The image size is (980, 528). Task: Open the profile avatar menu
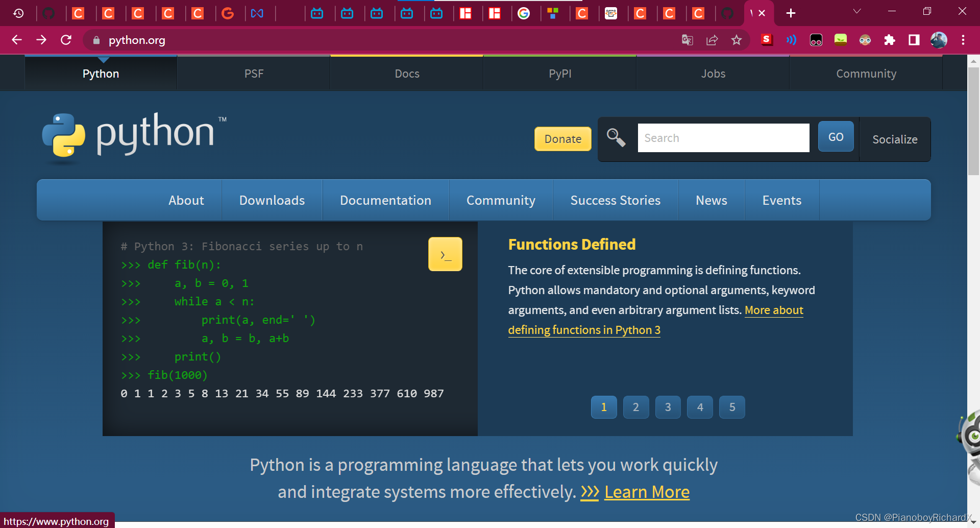[x=939, y=40]
